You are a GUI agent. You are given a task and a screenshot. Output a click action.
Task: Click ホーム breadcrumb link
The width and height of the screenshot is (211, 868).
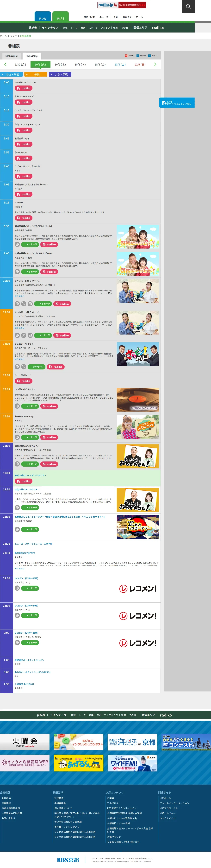[x=3, y=36]
